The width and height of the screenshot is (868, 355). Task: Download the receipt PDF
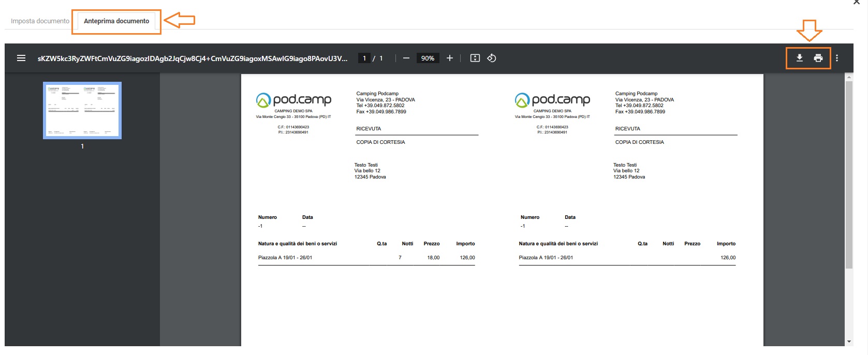(799, 58)
